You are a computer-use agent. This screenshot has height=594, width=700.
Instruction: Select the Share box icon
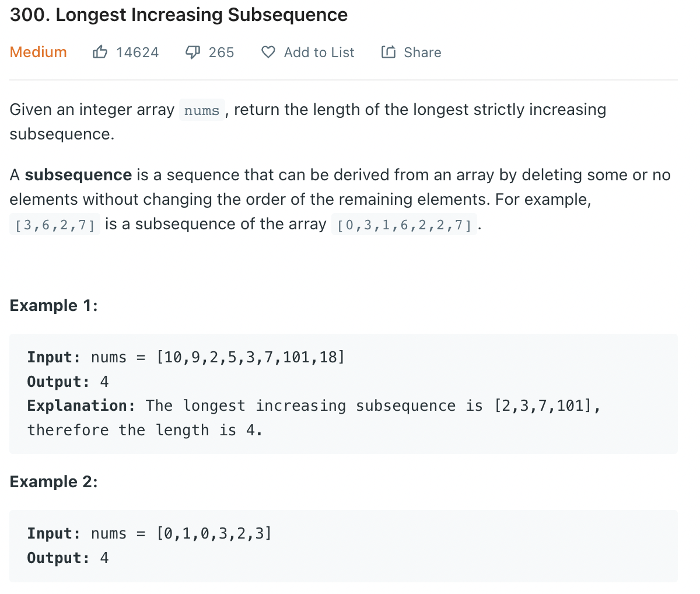click(x=388, y=52)
